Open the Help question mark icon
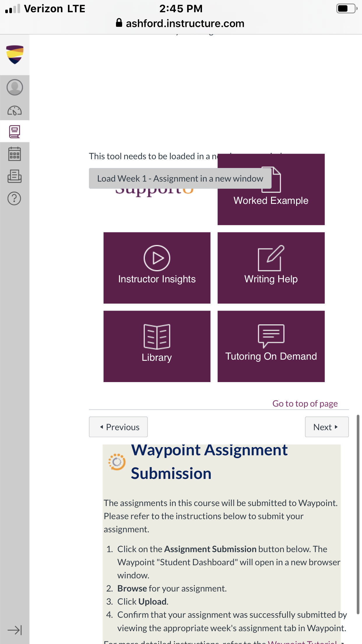Image resolution: width=362 pixels, height=644 pixels. pos(15,198)
